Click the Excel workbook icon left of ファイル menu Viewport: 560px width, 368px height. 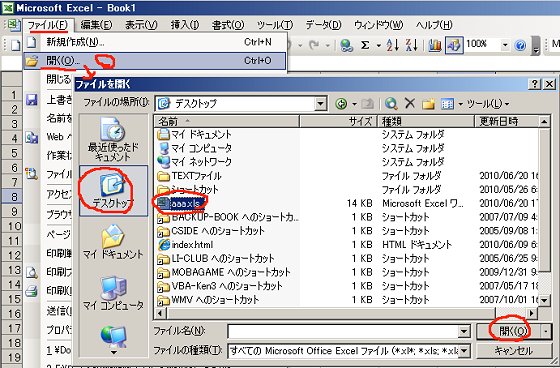coord(14,25)
